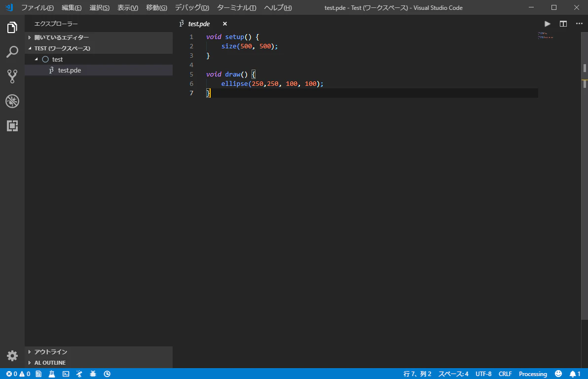Send feedback via the smiley icon
Screen dimensions: 588x379
click(x=558, y=374)
